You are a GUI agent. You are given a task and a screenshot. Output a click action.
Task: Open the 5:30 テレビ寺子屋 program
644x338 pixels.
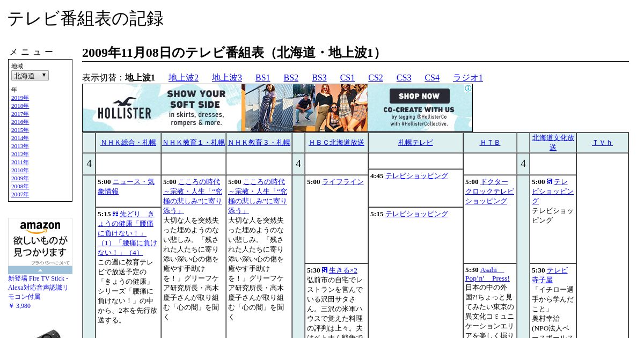tap(550, 275)
